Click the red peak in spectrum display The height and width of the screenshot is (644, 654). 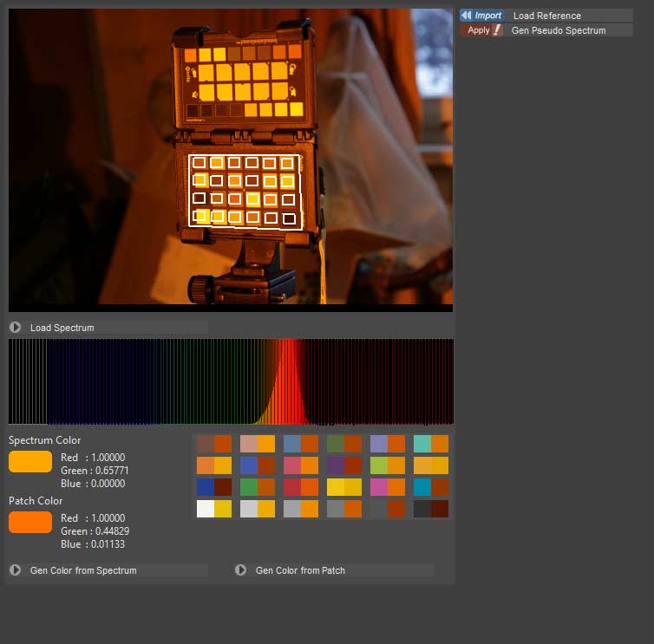289,381
